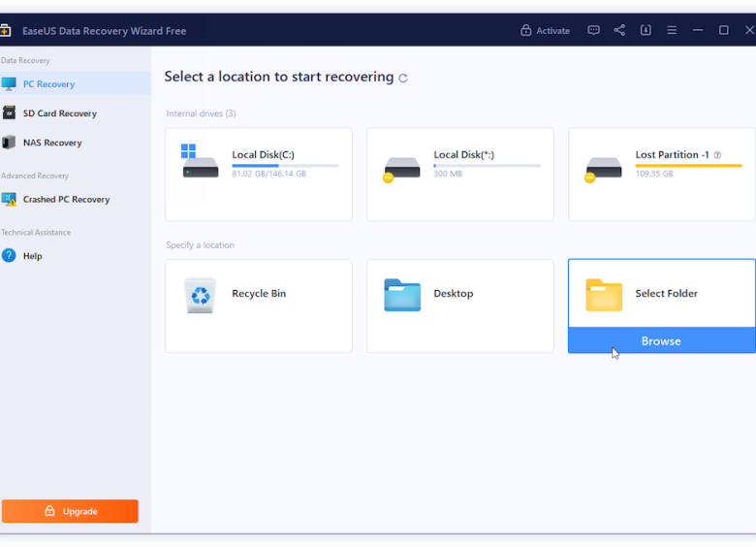This screenshot has height=547, width=756.
Task: Click the yellow Select Folder icon
Action: click(604, 295)
